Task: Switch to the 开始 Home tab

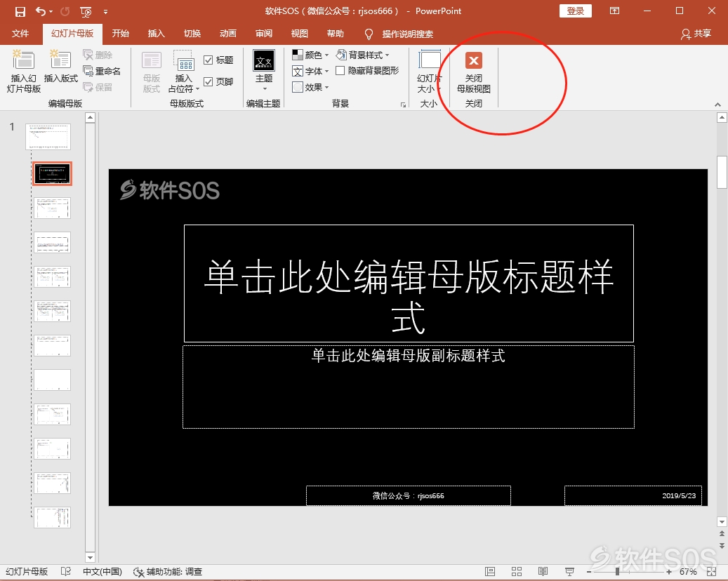Action: coord(120,34)
